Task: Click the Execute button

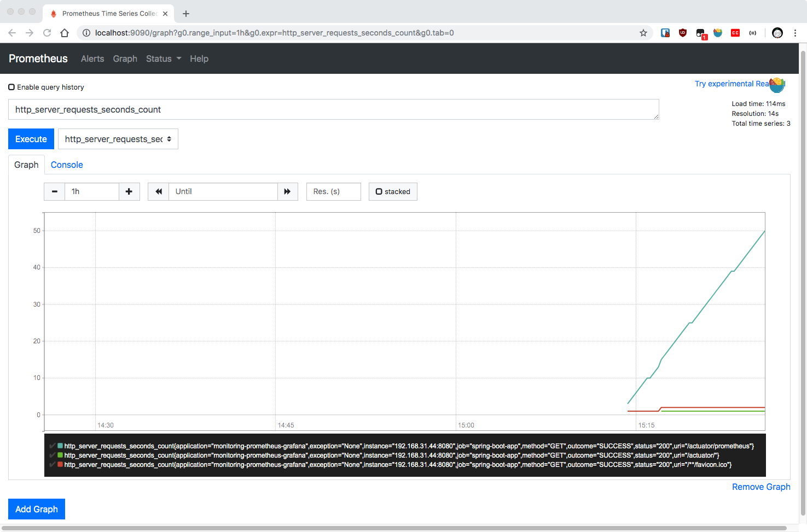Action: (x=31, y=139)
